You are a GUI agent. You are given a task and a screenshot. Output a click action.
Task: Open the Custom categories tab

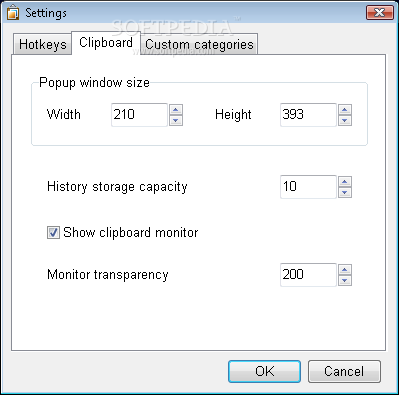[199, 44]
